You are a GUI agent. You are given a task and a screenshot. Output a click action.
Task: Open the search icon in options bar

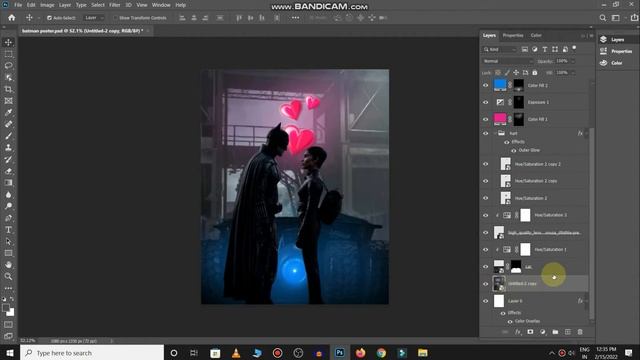click(x=602, y=18)
